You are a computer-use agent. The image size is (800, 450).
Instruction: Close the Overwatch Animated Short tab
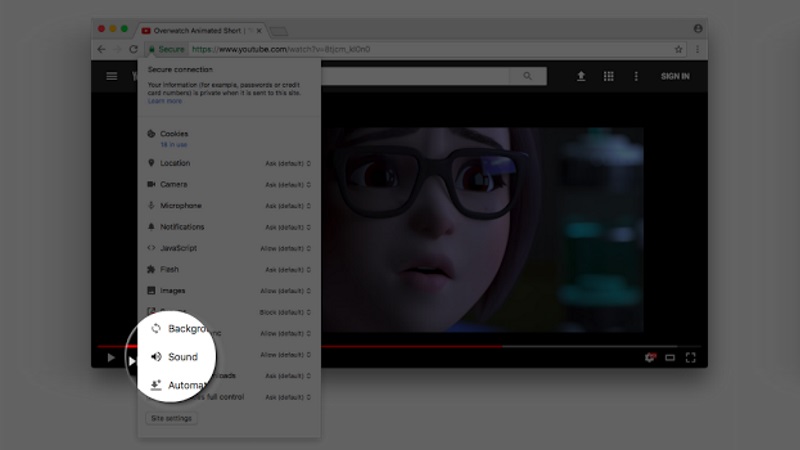click(x=259, y=31)
